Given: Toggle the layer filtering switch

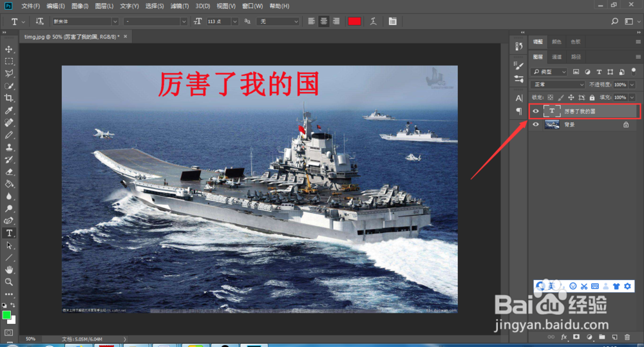Looking at the screenshot, I should click(633, 72).
